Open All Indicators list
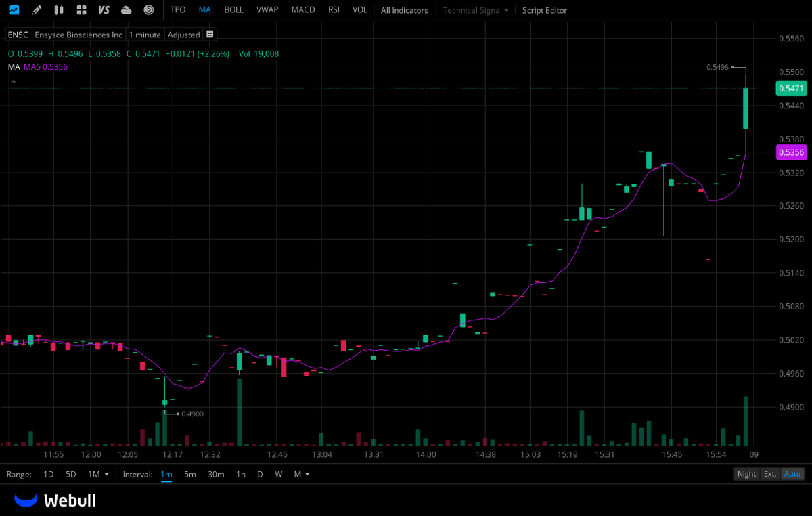This screenshot has height=516, width=812. (405, 10)
